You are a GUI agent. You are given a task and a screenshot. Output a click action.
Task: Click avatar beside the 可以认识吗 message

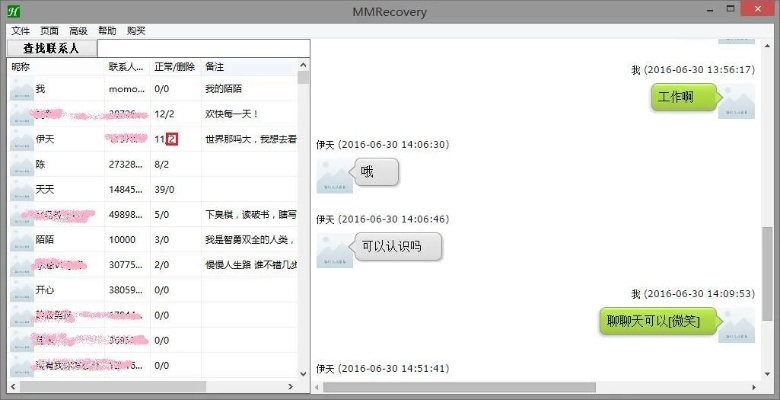tap(335, 251)
